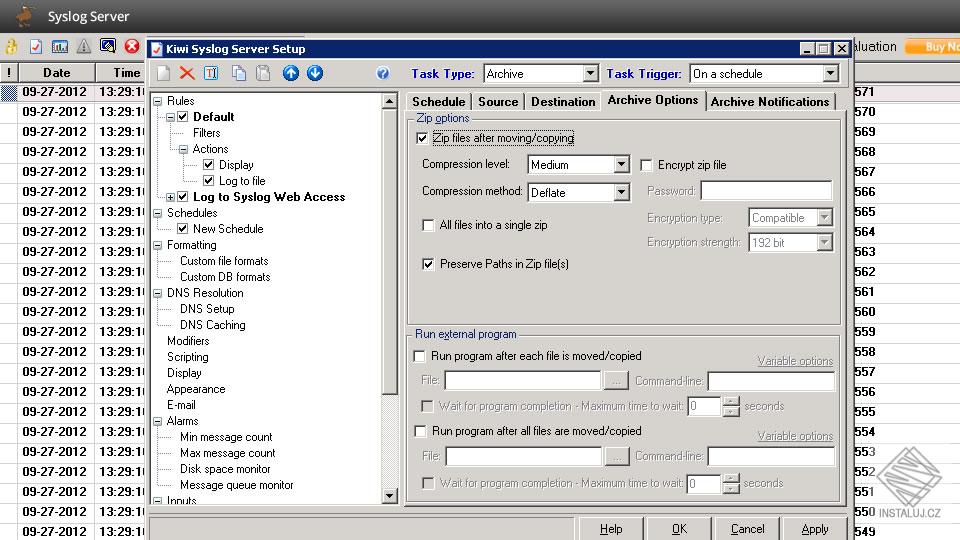
Task: Click the Date column header
Action: (56, 73)
